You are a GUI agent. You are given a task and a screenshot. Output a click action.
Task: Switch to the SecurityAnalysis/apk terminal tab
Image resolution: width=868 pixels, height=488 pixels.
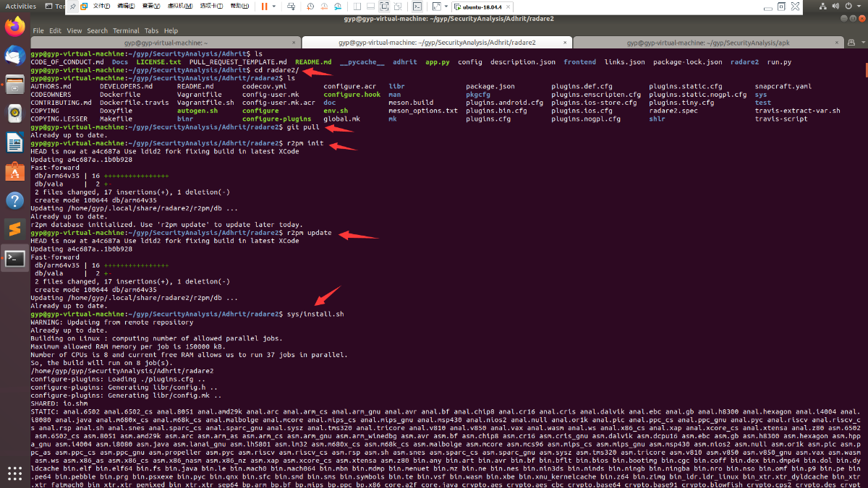click(x=709, y=43)
